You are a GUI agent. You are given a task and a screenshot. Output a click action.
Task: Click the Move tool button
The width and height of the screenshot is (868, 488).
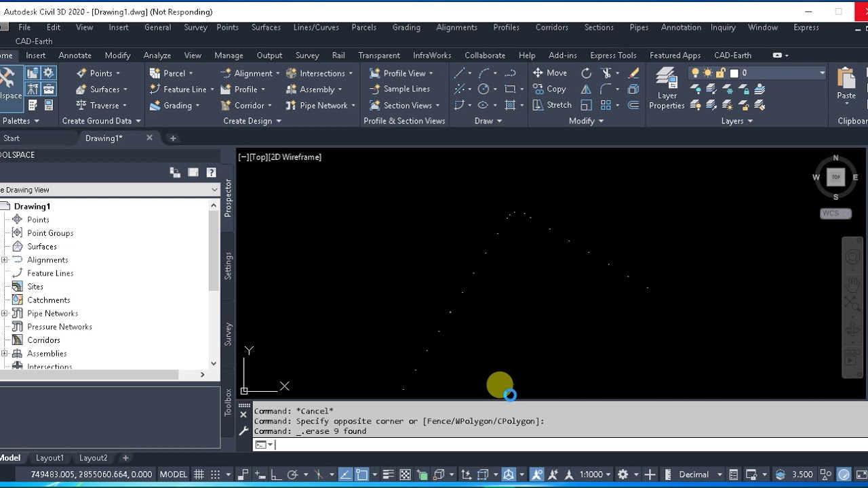550,73
